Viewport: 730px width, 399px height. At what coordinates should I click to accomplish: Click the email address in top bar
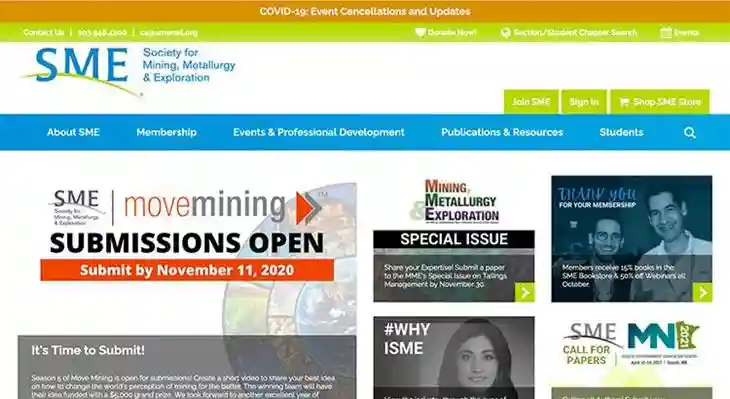coord(169,33)
